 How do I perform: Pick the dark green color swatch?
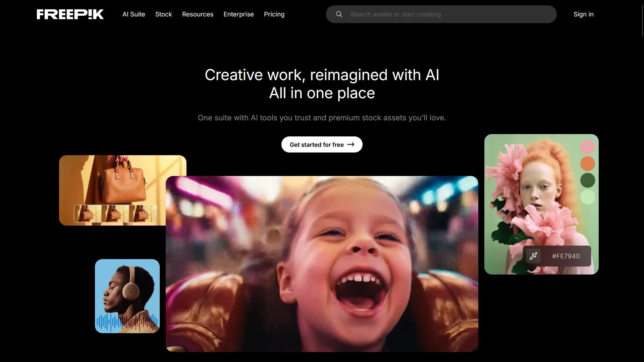588,180
